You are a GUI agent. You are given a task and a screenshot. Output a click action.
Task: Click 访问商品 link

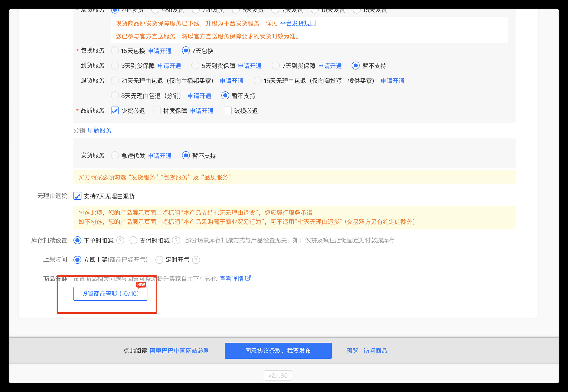click(x=375, y=351)
